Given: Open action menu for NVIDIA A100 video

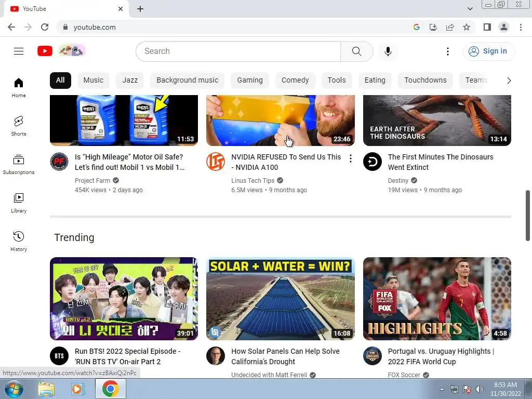Looking at the screenshot, I should click(350, 158).
